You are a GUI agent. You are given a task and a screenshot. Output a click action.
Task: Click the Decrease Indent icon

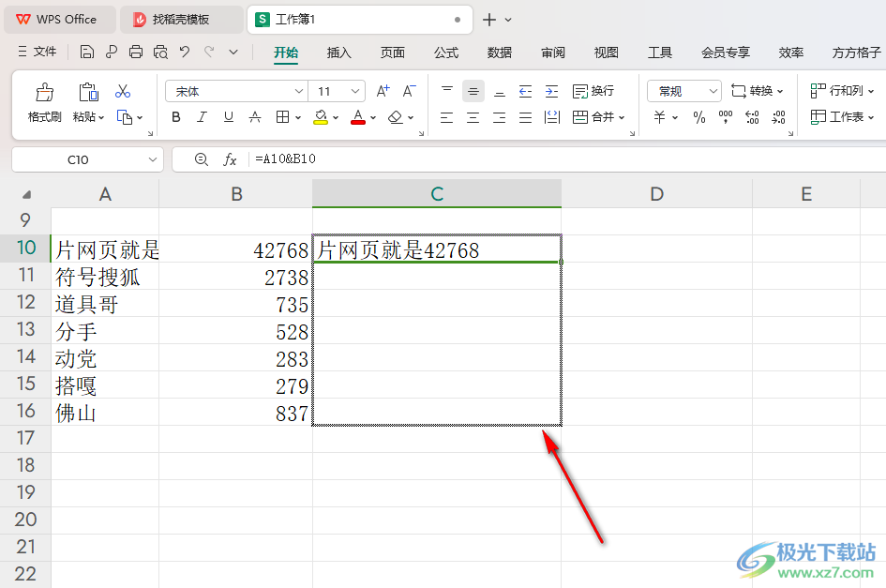[x=525, y=91]
